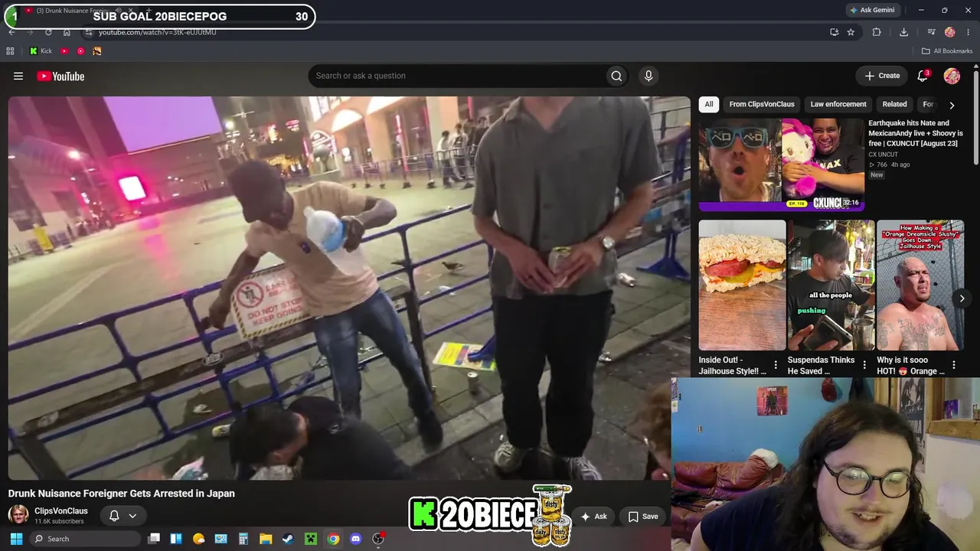Viewport: 980px width, 551px height.
Task: Ask Gemini from the title bar
Action: pos(871,10)
